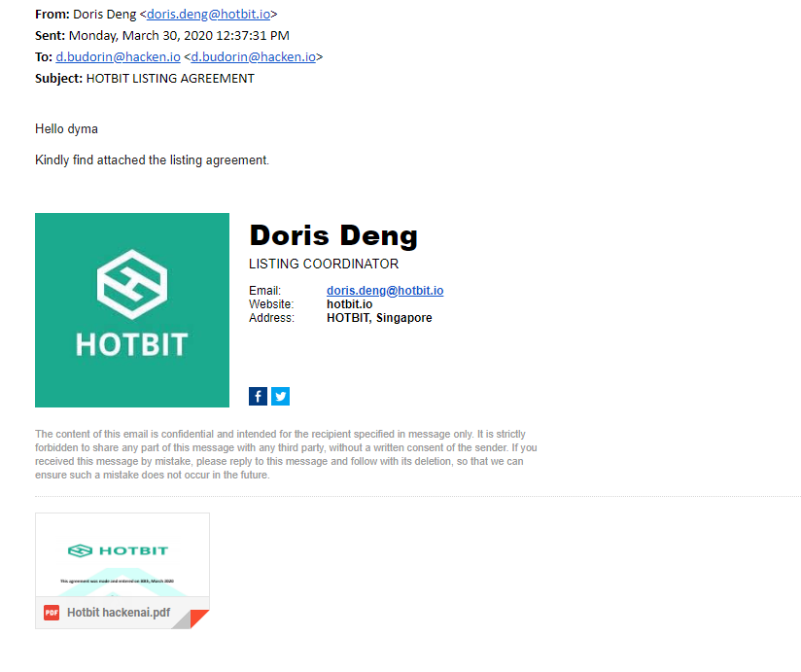
Task: Click the Doris Deng signature name
Action: 333,236
